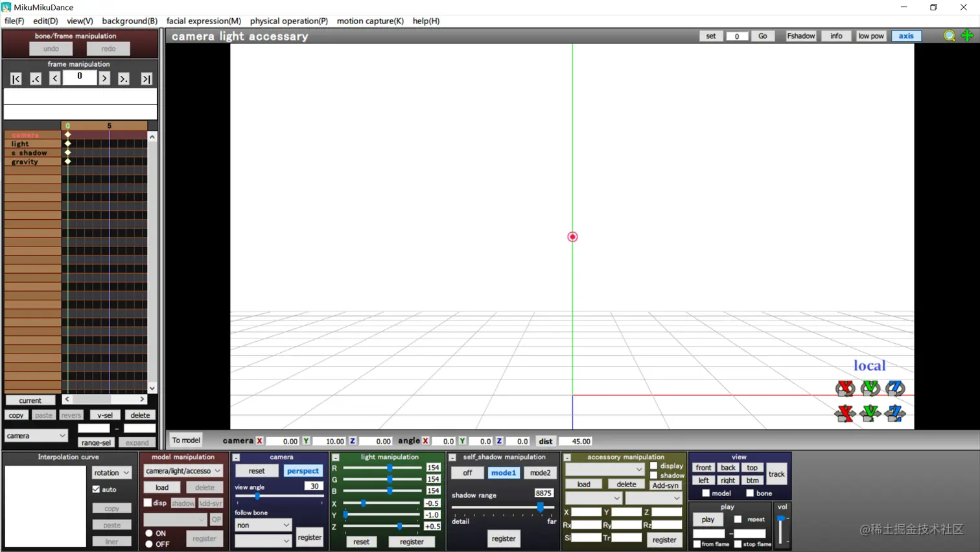The height and width of the screenshot is (552, 980).
Task: Toggle the view model checkbox
Action: coord(706,494)
